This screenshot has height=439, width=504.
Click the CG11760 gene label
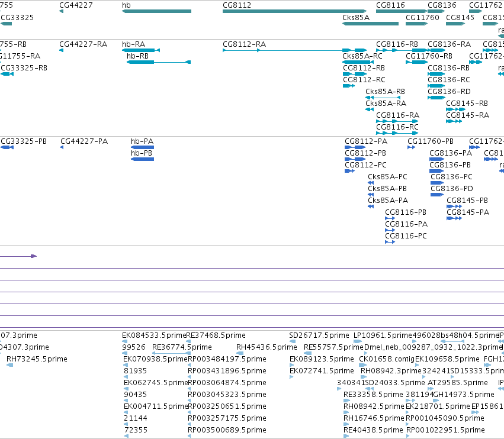point(422,17)
